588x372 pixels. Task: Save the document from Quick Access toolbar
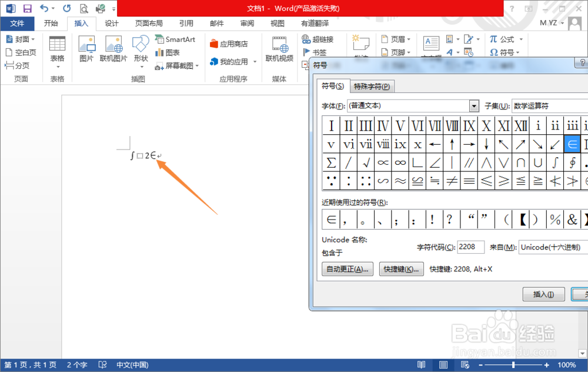click(x=26, y=8)
